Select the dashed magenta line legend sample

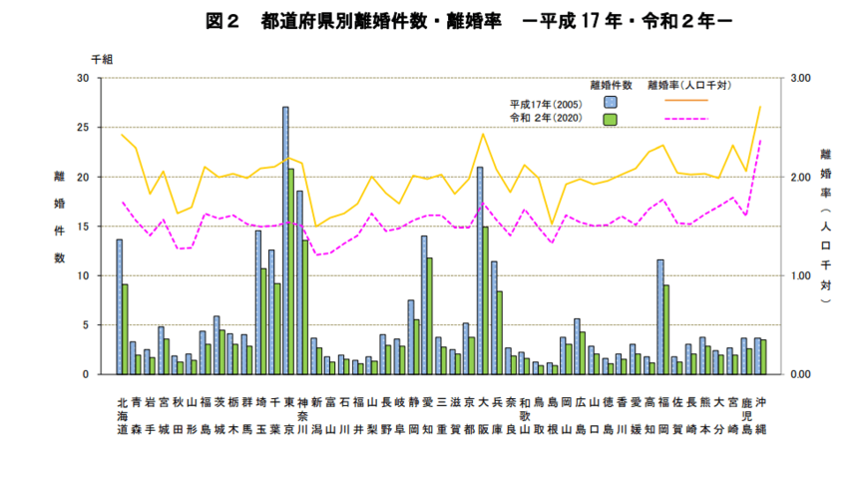683,119
